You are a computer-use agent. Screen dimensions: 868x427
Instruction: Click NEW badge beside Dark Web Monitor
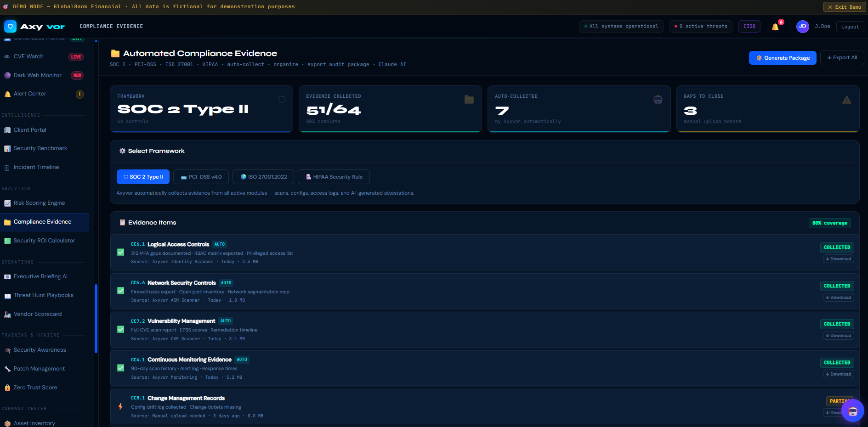[77, 75]
